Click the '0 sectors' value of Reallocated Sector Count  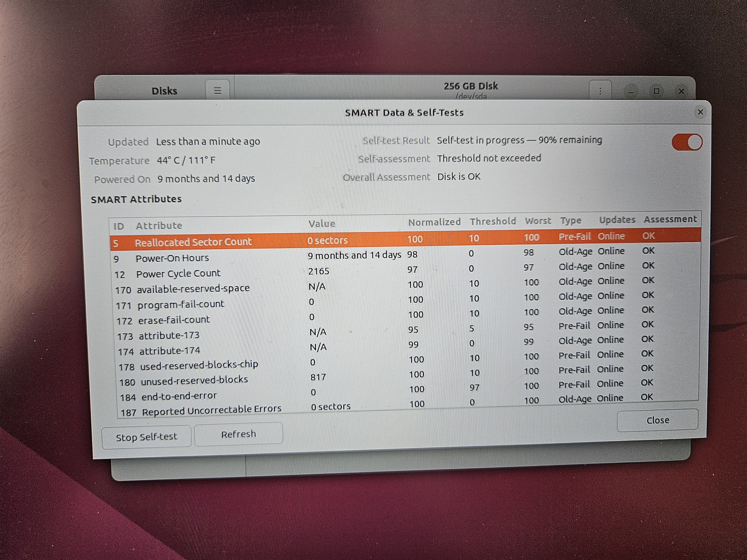coord(327,240)
